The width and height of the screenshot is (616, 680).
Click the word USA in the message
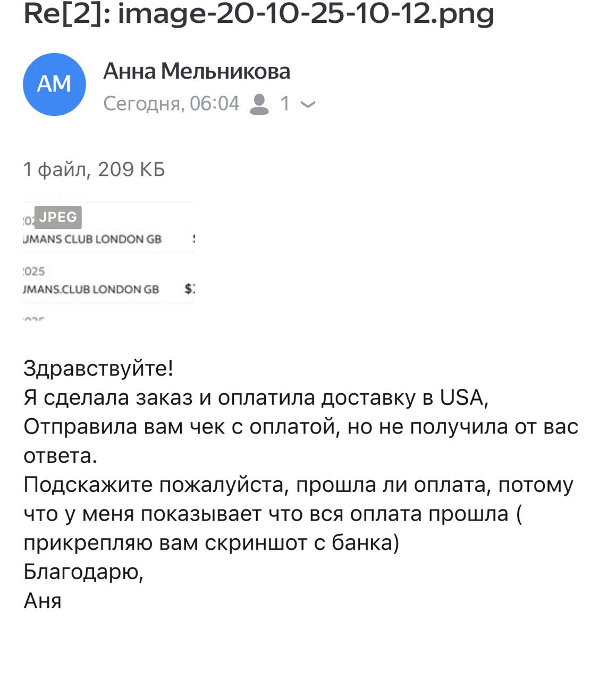[461, 397]
